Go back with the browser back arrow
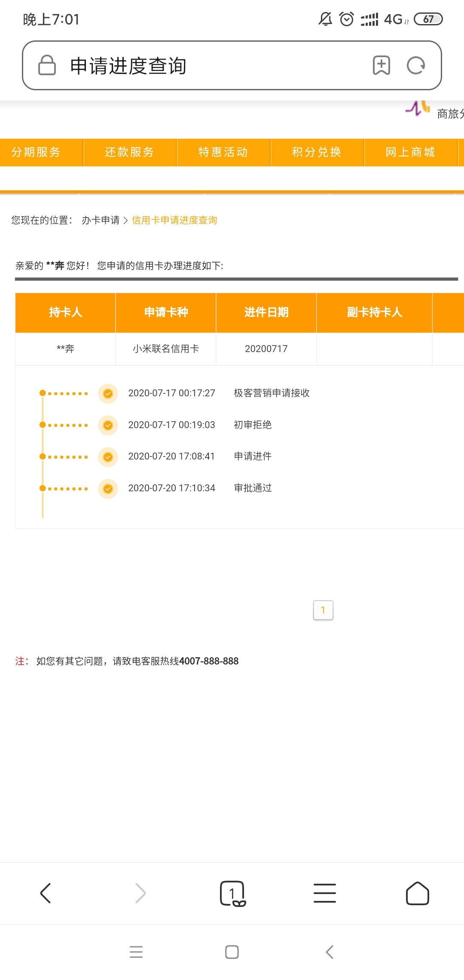Image resolution: width=464 pixels, height=980 pixels. (x=46, y=893)
